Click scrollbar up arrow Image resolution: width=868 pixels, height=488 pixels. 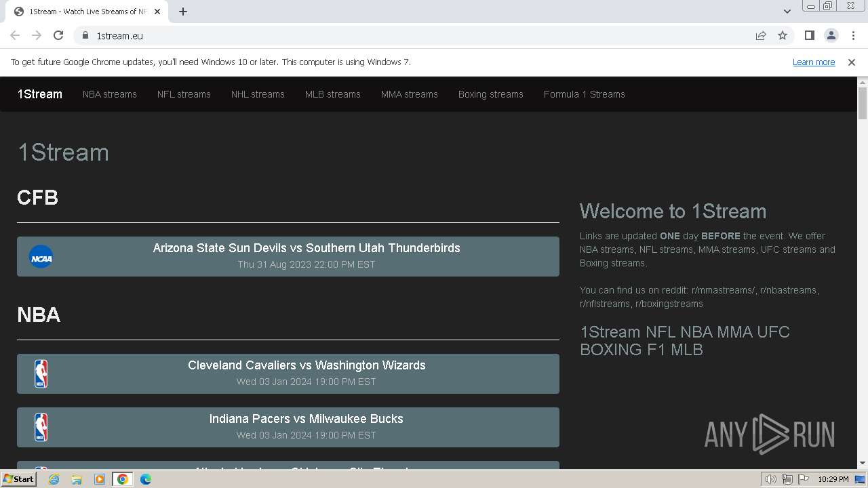pos(863,82)
